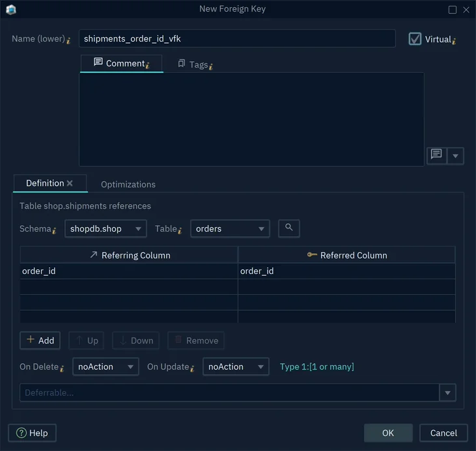Click the Cancel button
476x451 pixels.
(443, 433)
